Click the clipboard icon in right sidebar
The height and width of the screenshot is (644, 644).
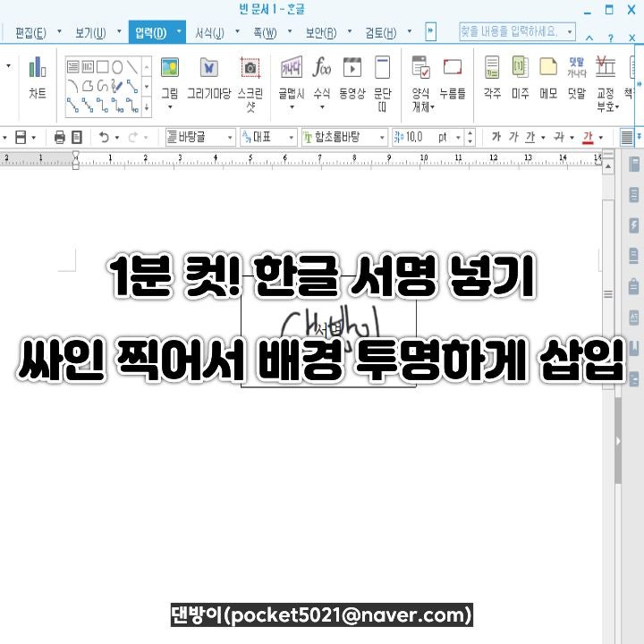(x=634, y=286)
